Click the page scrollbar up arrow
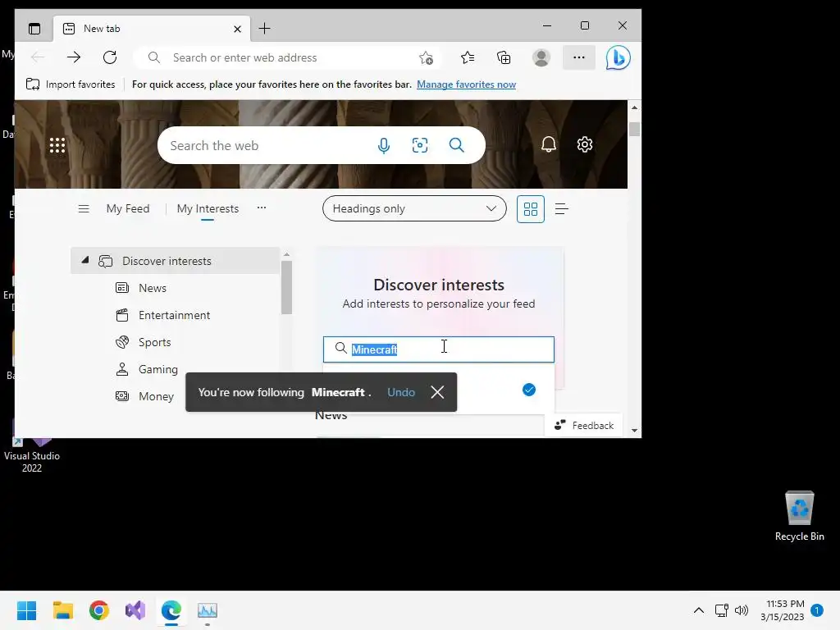Screen dimensions: 840x630 coord(634,107)
